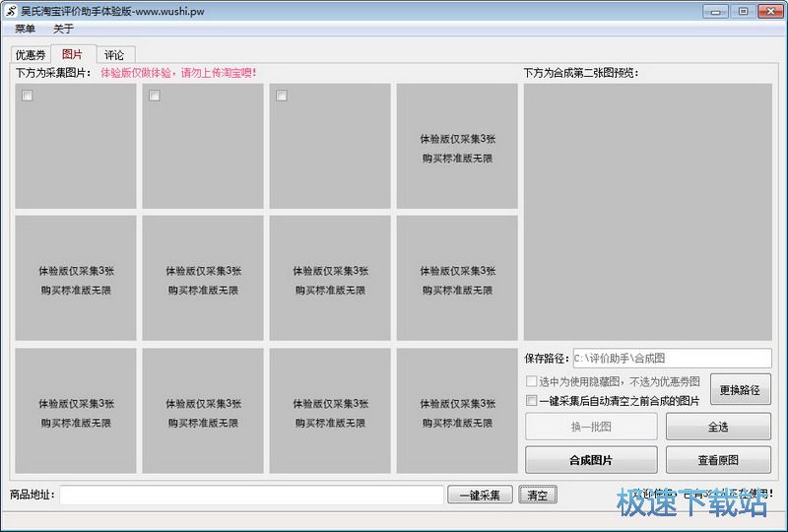Click the 合成图片 button
The width and height of the screenshot is (788, 532).
[x=591, y=460]
